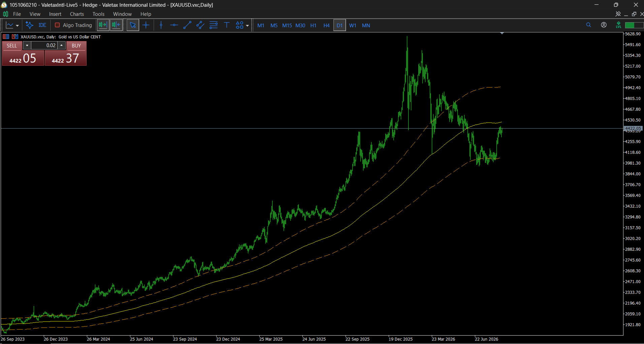
Task: Select the text label tool
Action: tap(227, 25)
